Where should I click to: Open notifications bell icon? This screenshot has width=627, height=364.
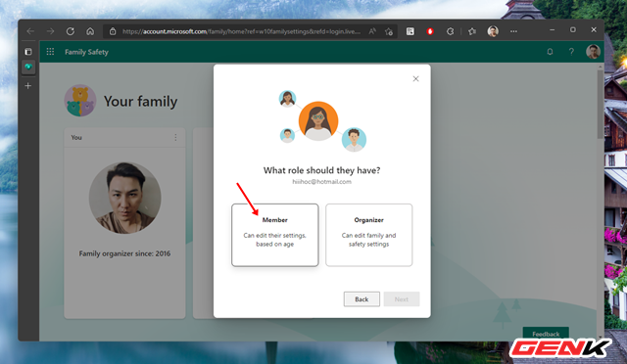(x=551, y=52)
